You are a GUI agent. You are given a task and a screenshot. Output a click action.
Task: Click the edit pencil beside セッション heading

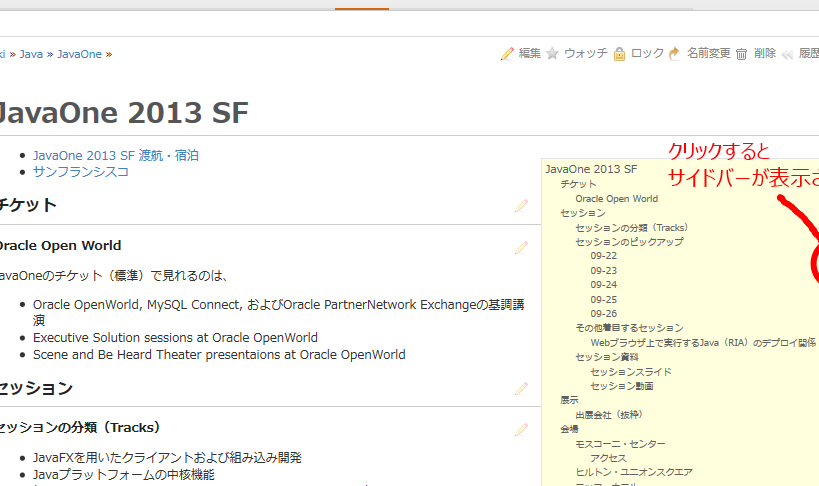tap(521, 389)
